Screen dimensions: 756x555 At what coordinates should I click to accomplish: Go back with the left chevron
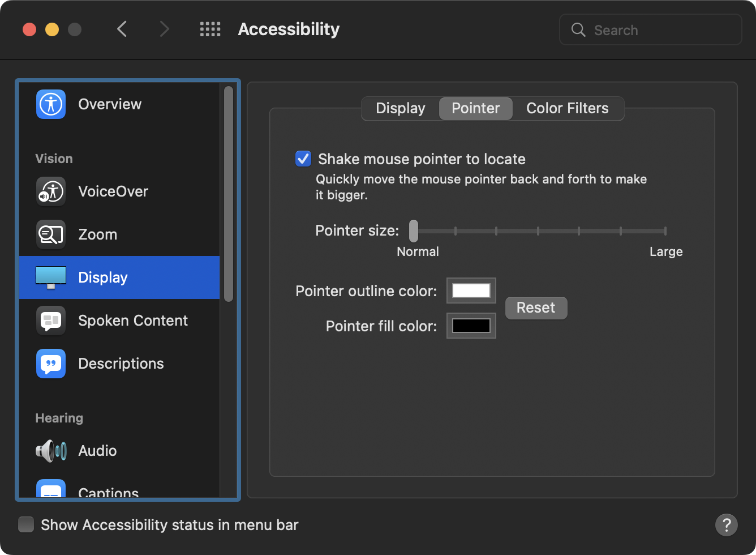[122, 29]
